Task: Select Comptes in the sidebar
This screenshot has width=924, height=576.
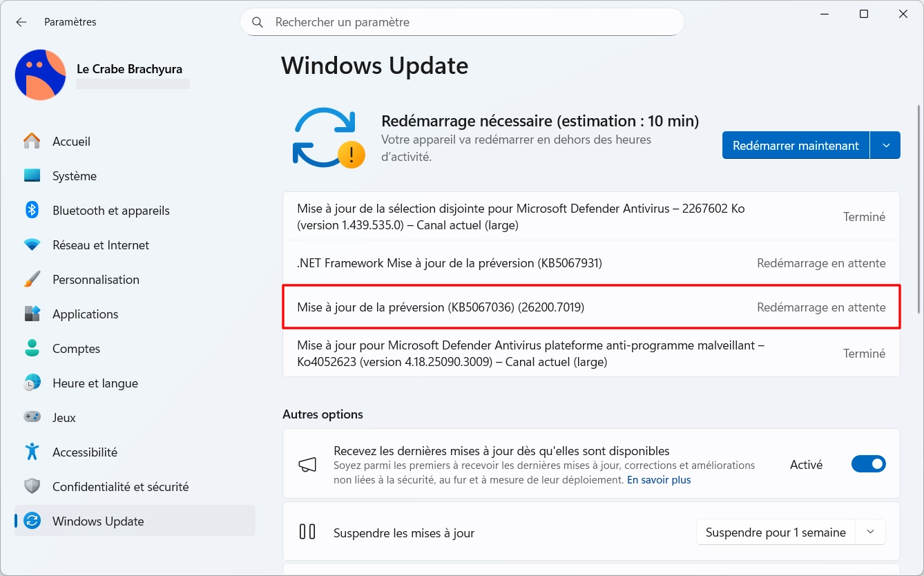Action: pyautogui.click(x=76, y=348)
